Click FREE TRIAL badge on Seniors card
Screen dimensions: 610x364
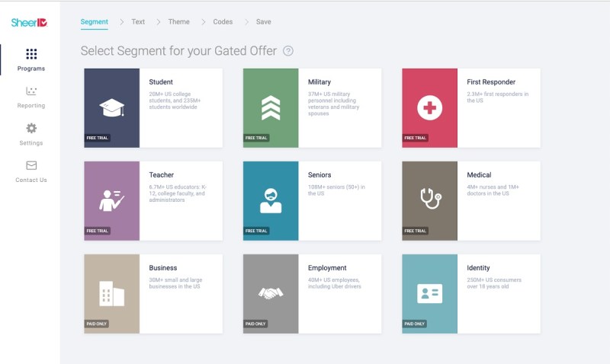(256, 231)
